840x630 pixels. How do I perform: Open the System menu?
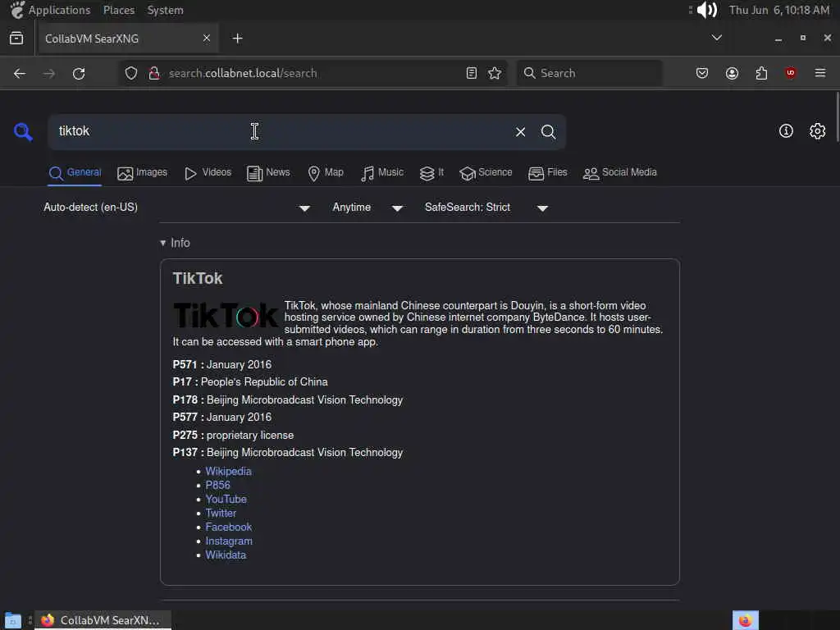tap(165, 10)
